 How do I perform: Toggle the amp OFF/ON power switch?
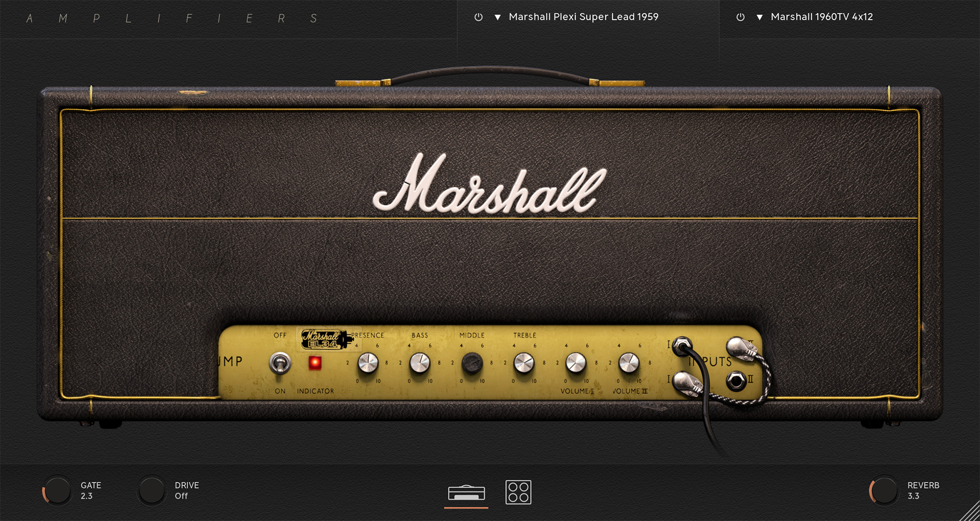(280, 364)
